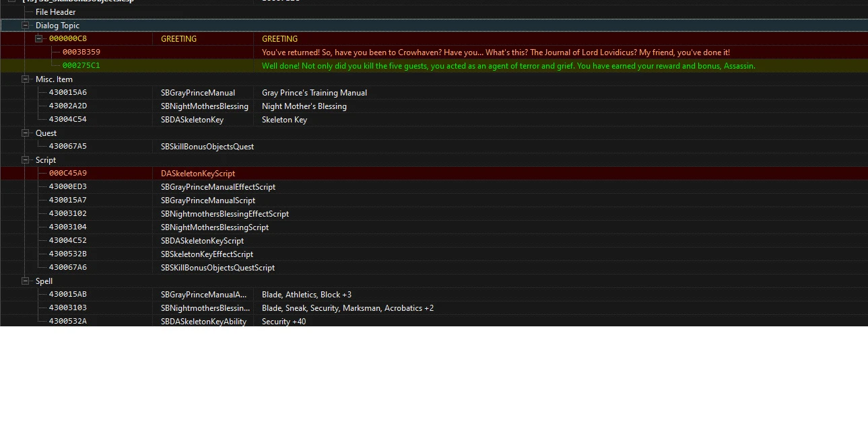Select the Gray Prince's Training Manual item
The width and height of the screenshot is (868, 436).
pyautogui.click(x=314, y=93)
